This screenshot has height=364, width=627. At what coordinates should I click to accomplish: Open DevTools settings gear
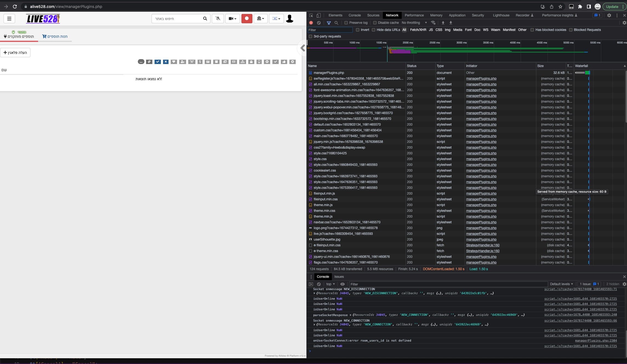click(x=609, y=15)
